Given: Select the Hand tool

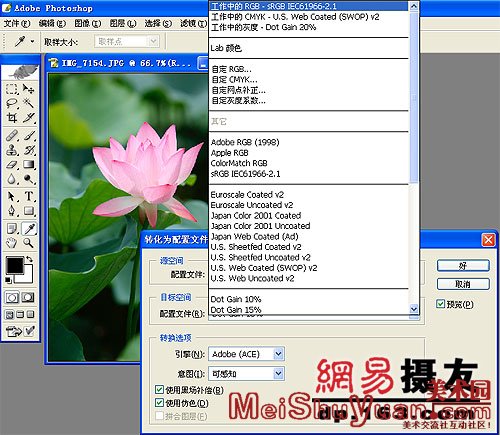Looking at the screenshot, I should [x=12, y=243].
